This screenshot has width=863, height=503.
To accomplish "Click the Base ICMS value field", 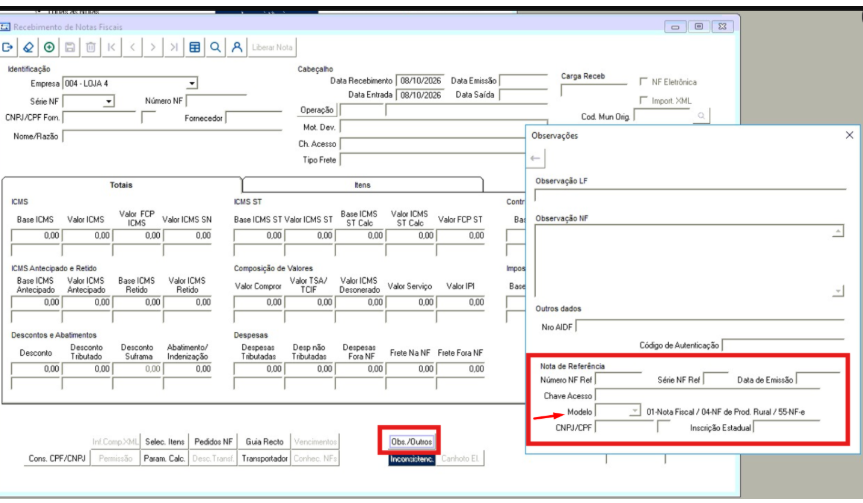I will pyautogui.click(x=35, y=236).
